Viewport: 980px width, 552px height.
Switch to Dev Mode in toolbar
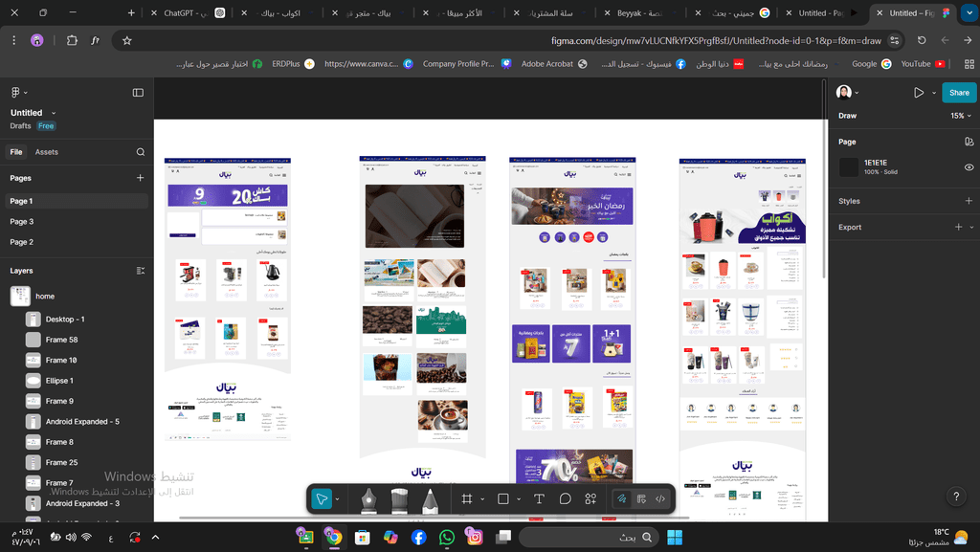tap(660, 499)
